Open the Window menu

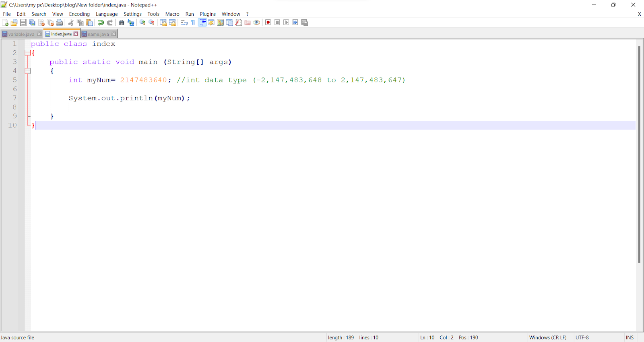231,14
